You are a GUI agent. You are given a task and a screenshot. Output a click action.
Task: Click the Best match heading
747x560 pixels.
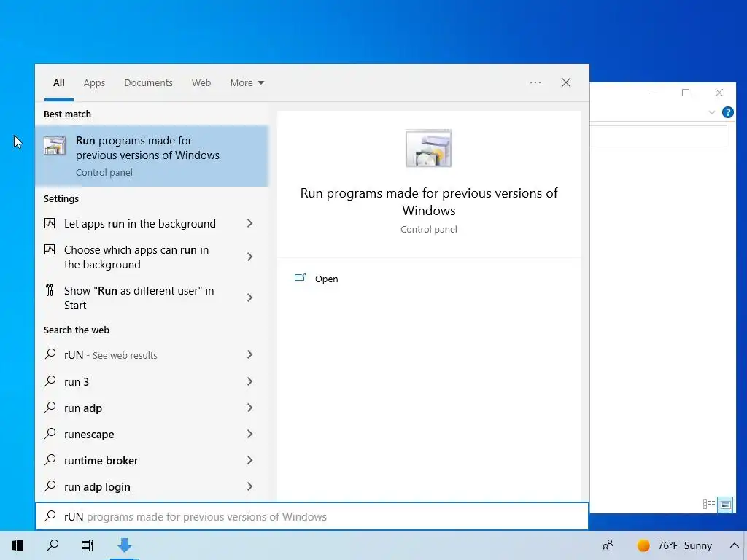pos(67,114)
